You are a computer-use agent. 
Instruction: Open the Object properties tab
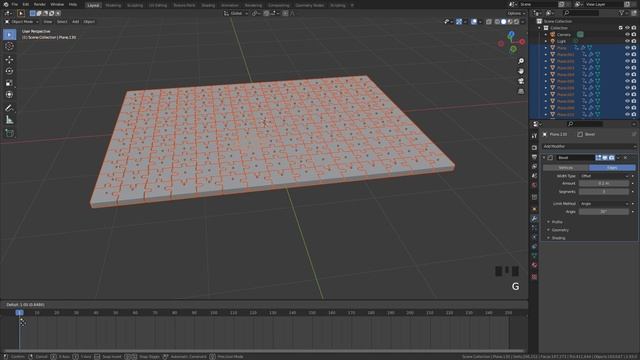pyautogui.click(x=534, y=209)
